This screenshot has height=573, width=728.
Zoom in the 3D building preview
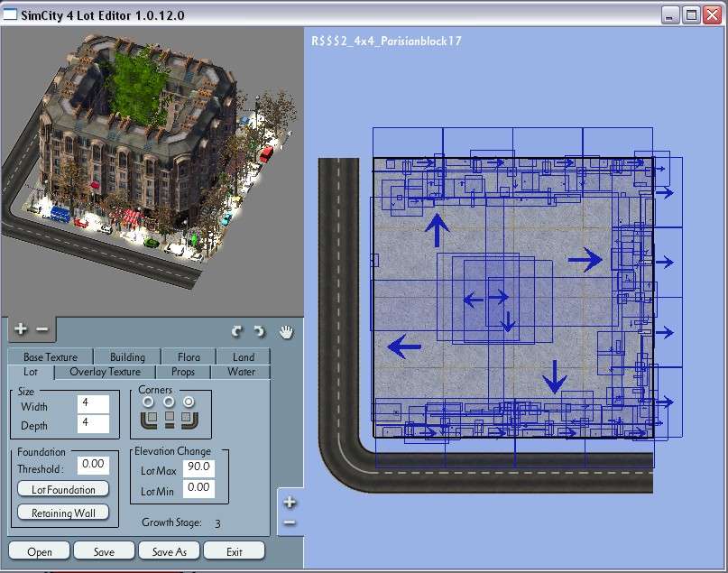point(21,328)
